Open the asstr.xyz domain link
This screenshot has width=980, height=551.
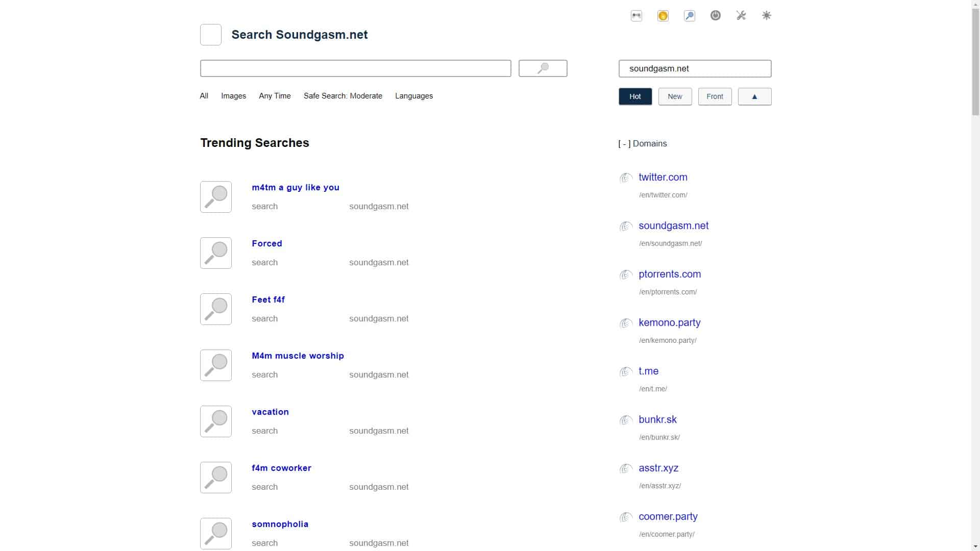(658, 468)
